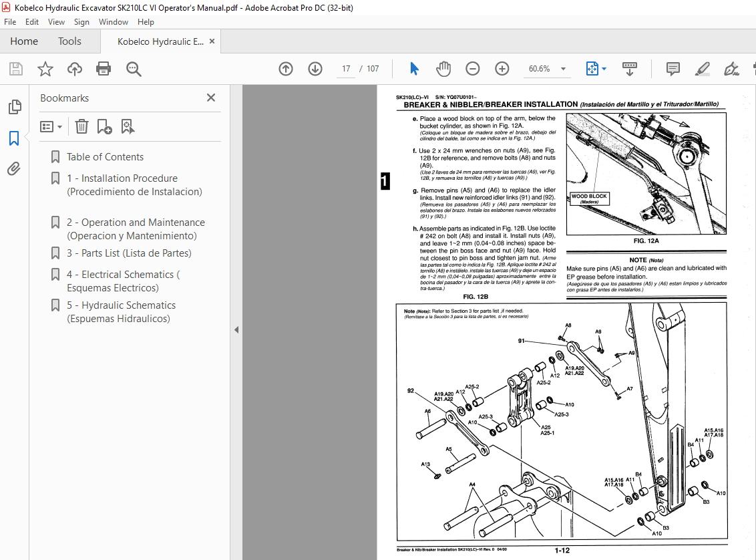Delete the selected bookmark with trash icon
The image size is (756, 560).
pos(81,126)
